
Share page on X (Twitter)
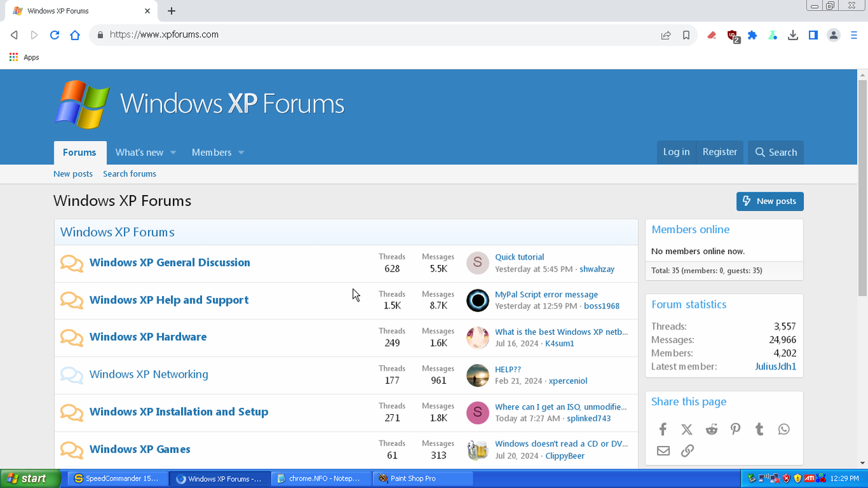pyautogui.click(x=687, y=429)
